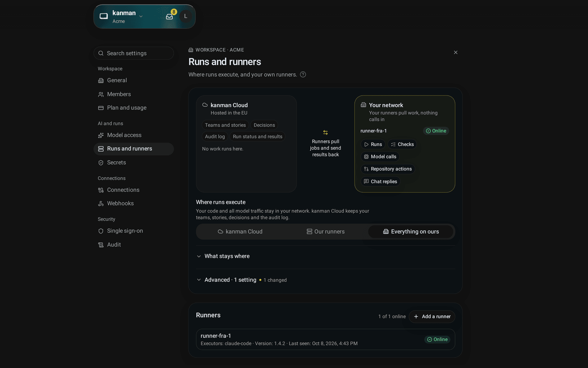Image resolution: width=588 pixels, height=368 pixels.
Task: Click the Teams and stories chip
Action: (225, 125)
